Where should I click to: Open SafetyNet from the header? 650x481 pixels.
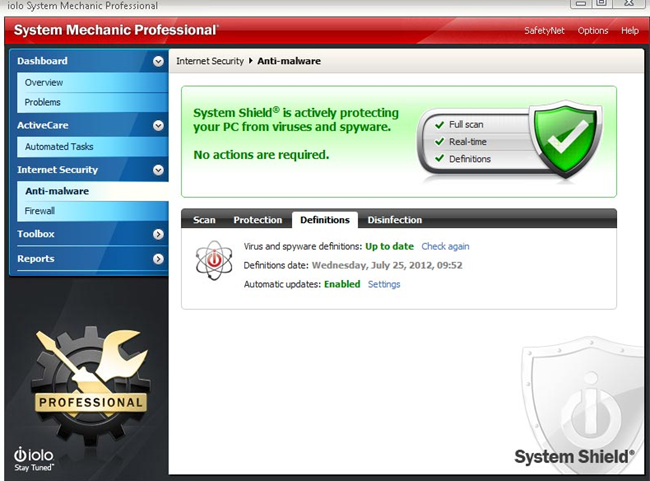point(544,31)
